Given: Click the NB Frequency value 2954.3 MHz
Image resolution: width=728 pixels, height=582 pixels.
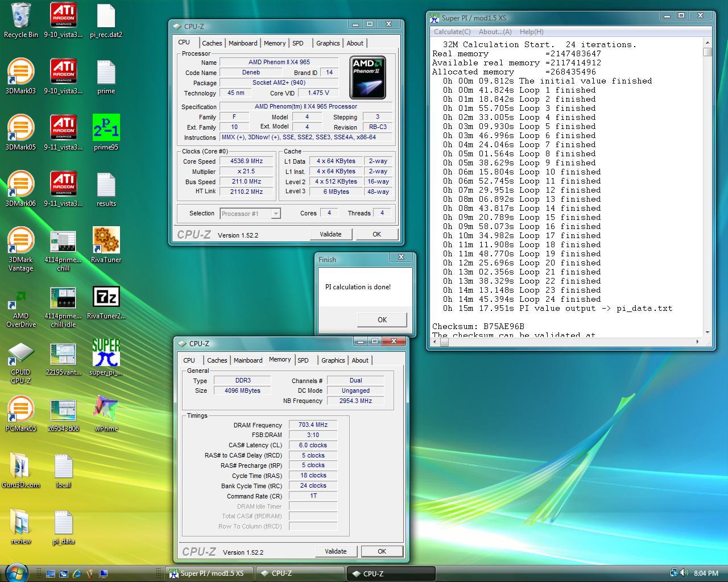Looking at the screenshot, I should pyautogui.click(x=355, y=401).
